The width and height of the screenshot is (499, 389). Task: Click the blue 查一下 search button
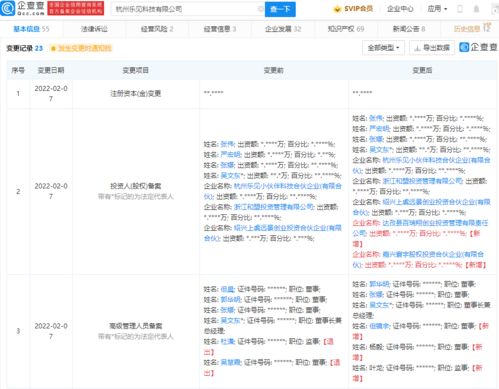pyautogui.click(x=280, y=9)
